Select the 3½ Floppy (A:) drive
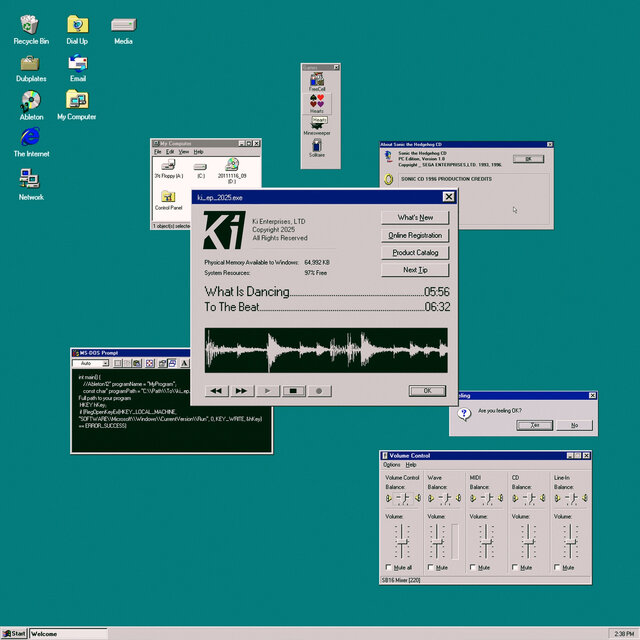Image resolution: width=640 pixels, height=640 pixels. point(169,169)
